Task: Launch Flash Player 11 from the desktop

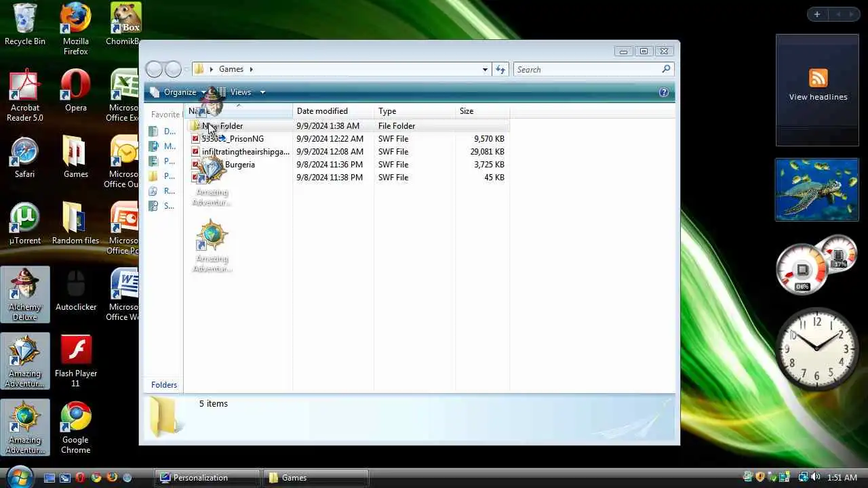Action: [x=75, y=361]
